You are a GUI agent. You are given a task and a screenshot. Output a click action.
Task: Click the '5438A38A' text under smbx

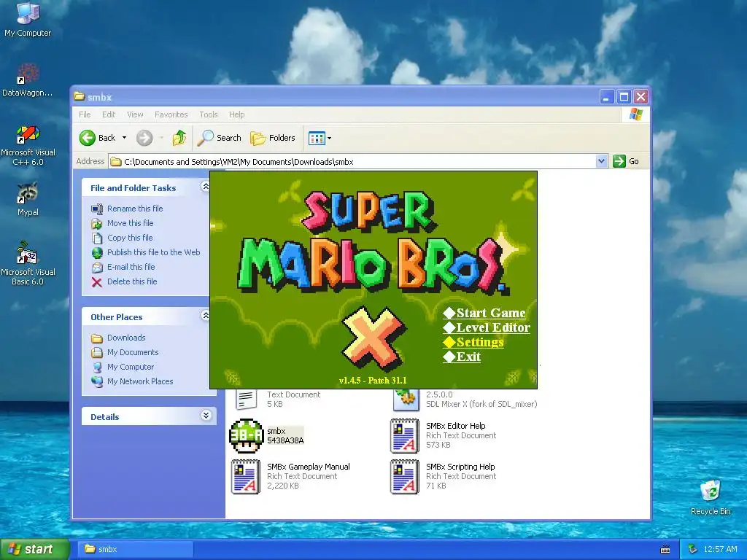285,440
